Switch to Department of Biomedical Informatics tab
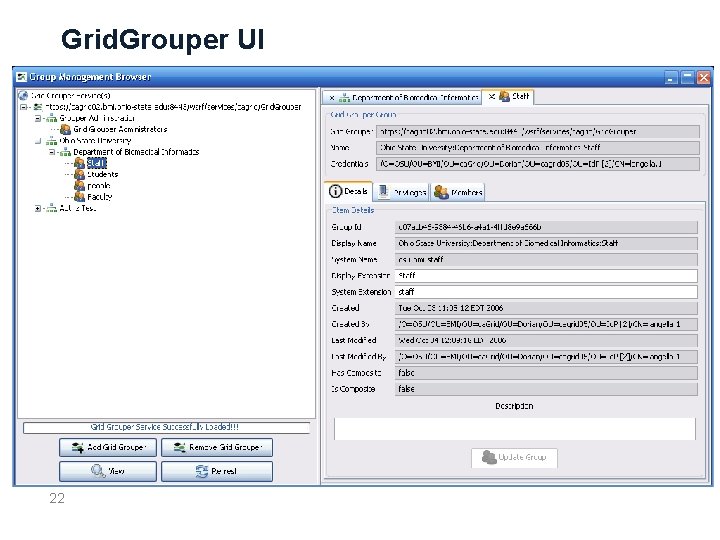 (x=402, y=97)
